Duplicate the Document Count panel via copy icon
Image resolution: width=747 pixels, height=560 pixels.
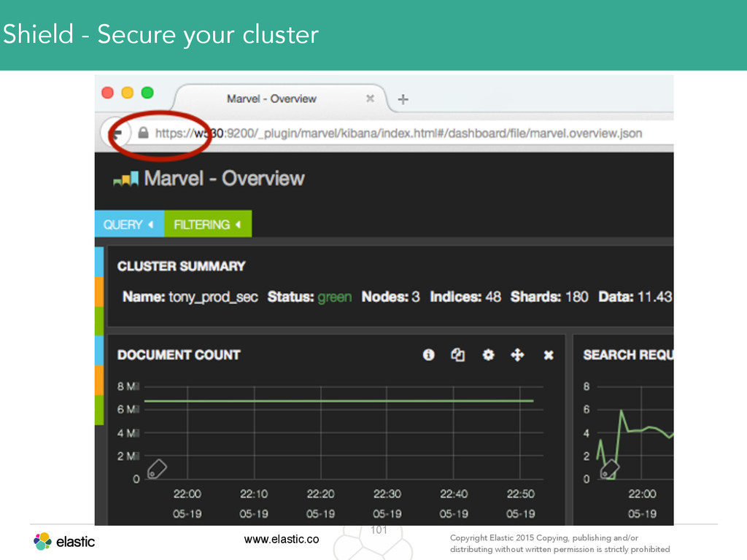458,355
